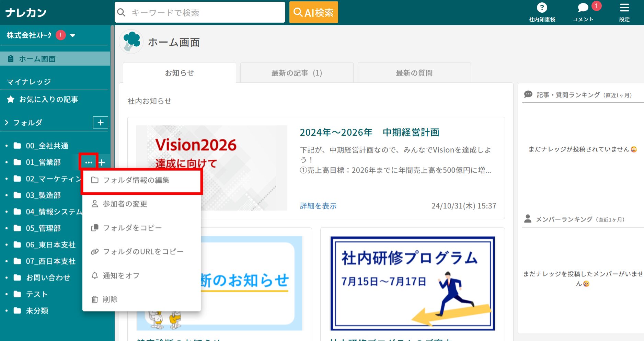644x341 pixels.
Task: Expand the 株式会社ストーク company dropdown arrow
Action: 72,35
